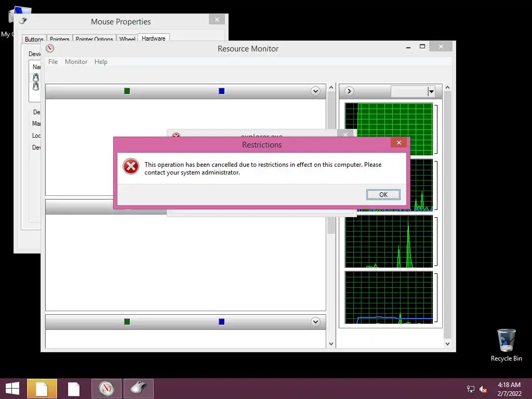Click the network icon in system tray
This screenshot has height=399, width=532.
tap(470, 389)
